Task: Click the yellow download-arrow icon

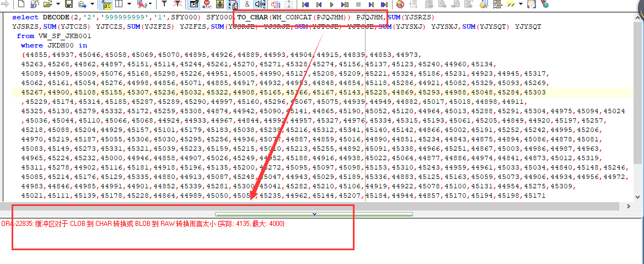Action: [220, 4]
